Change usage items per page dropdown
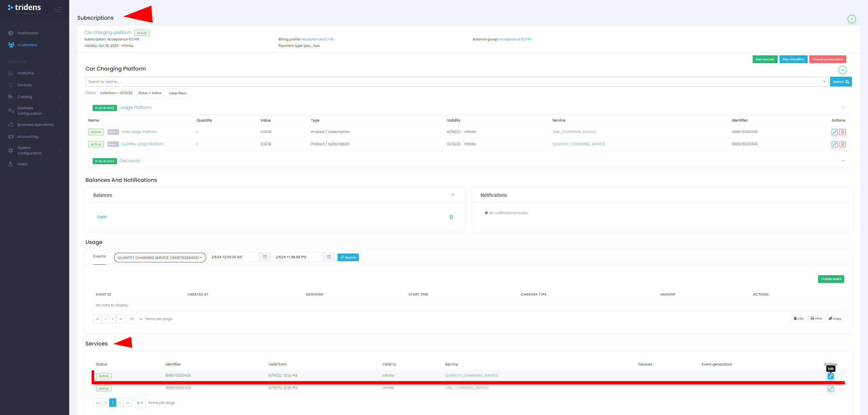The image size is (868, 415). click(135, 319)
